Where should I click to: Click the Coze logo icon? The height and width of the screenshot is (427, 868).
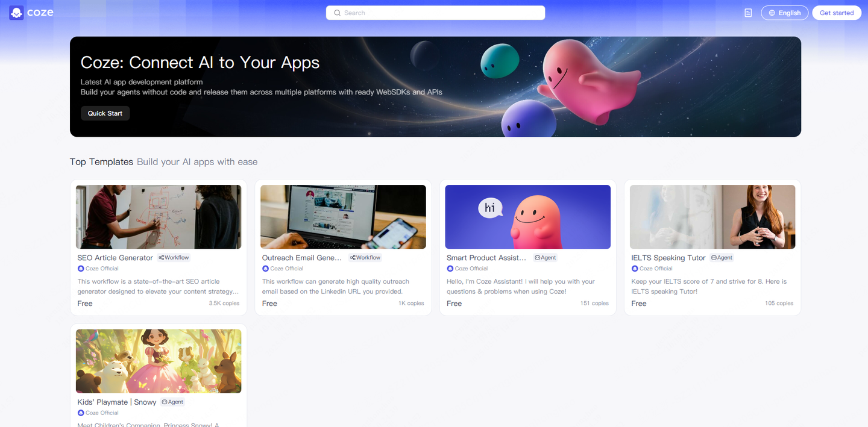click(x=16, y=13)
